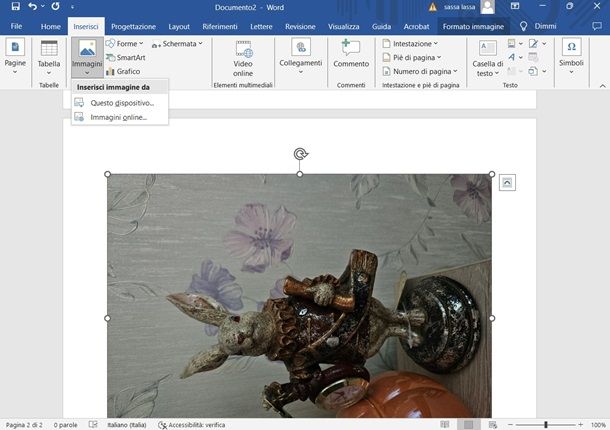Switch to read mode view
This screenshot has height=430, width=610.
(445, 425)
